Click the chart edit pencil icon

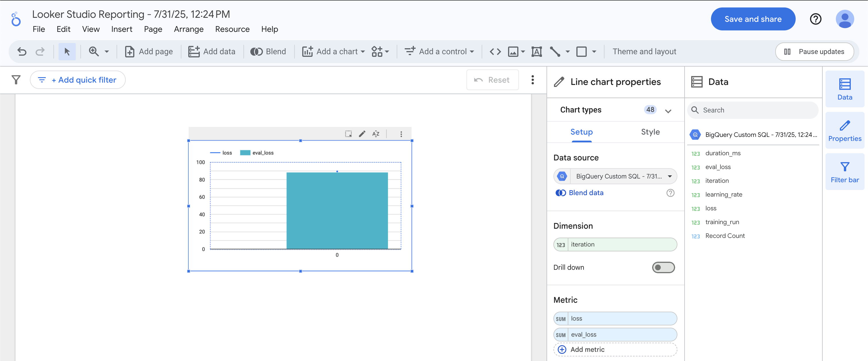point(362,134)
